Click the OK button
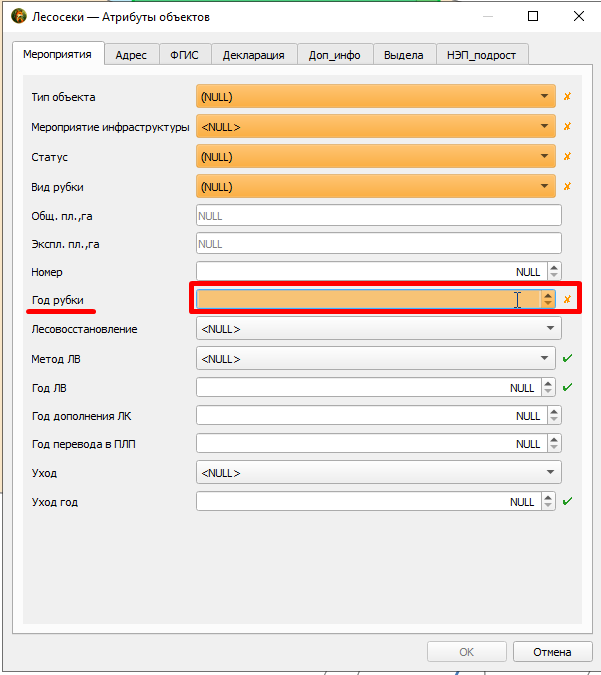 pos(467,652)
